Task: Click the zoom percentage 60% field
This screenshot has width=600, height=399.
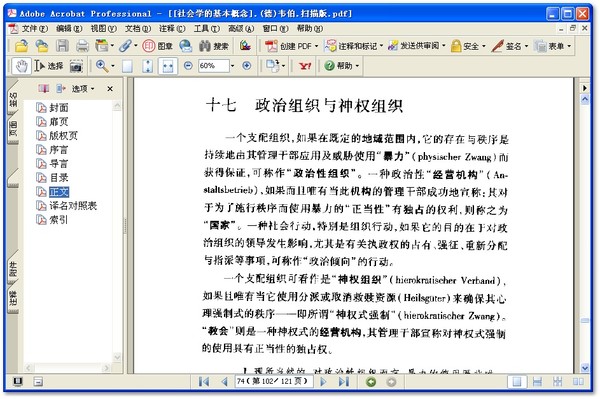Action: (214, 66)
